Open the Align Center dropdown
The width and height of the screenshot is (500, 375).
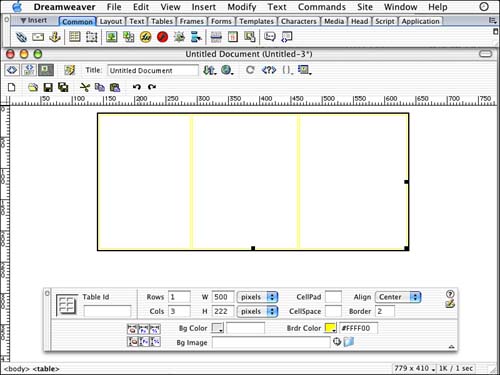pos(398,297)
